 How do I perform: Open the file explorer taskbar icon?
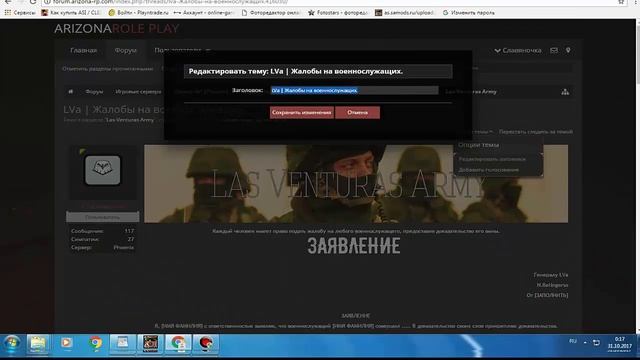[x=38, y=344]
